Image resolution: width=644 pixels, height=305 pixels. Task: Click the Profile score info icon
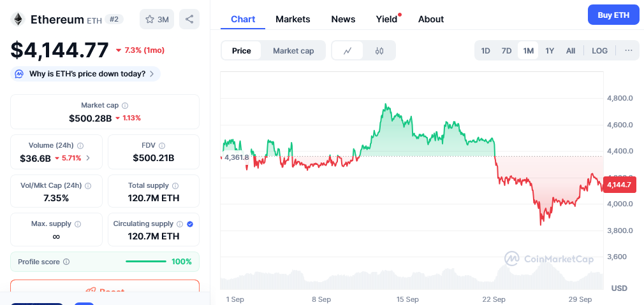pos(66,262)
